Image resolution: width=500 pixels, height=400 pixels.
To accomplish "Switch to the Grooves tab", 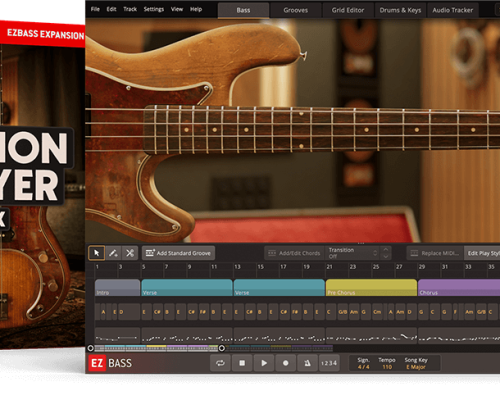I will (296, 10).
